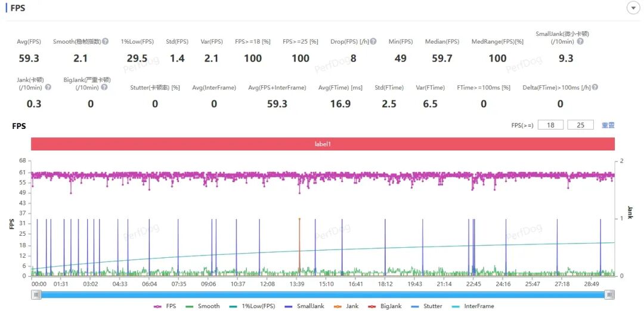Click the Std(FPS) value 1.4
The height and width of the screenshot is (311, 644).
pyautogui.click(x=177, y=58)
